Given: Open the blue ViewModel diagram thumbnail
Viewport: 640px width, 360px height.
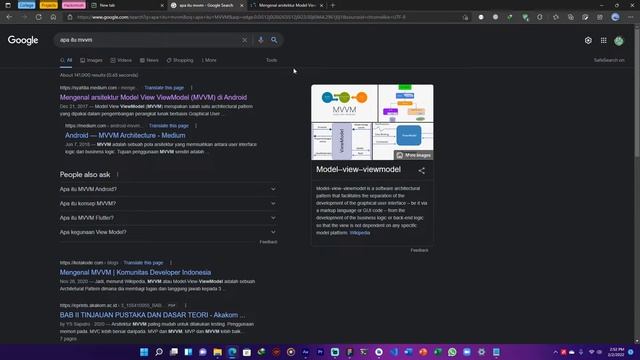Looking at the screenshot, I should click(403, 141).
